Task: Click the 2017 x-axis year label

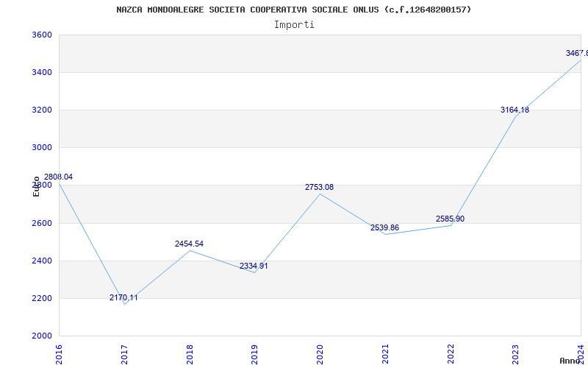Action: [x=124, y=355]
